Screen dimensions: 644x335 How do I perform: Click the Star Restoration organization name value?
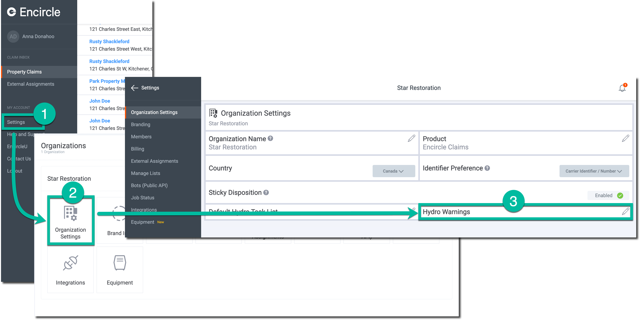click(232, 147)
